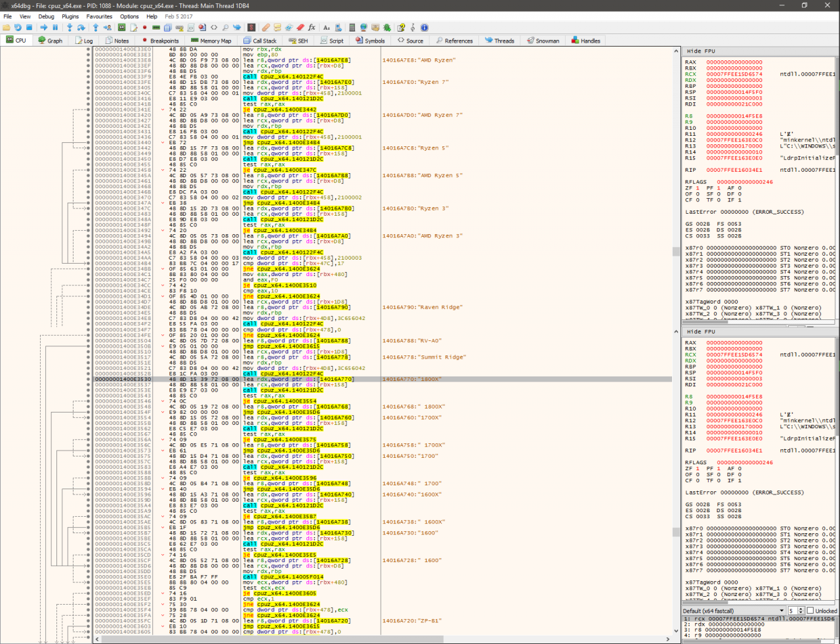This screenshot has width=840, height=644.
Task: Open Functions via the fx icon
Action: click(312, 28)
